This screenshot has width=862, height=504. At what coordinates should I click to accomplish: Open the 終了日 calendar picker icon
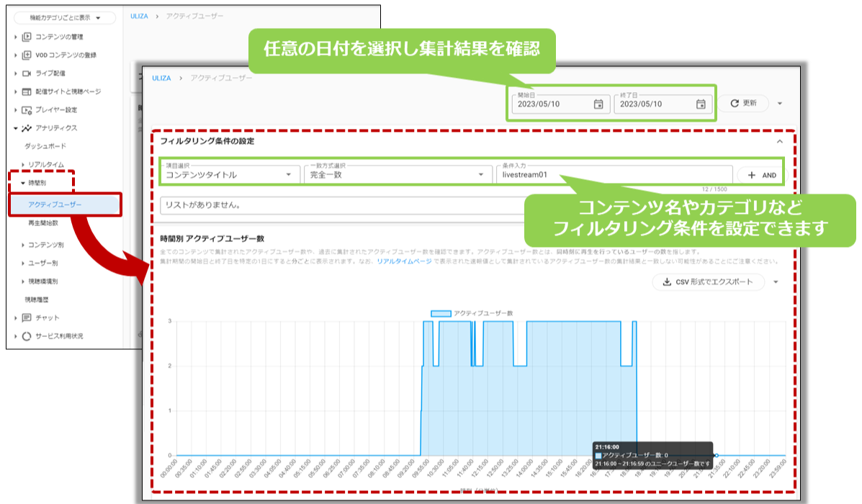point(701,104)
